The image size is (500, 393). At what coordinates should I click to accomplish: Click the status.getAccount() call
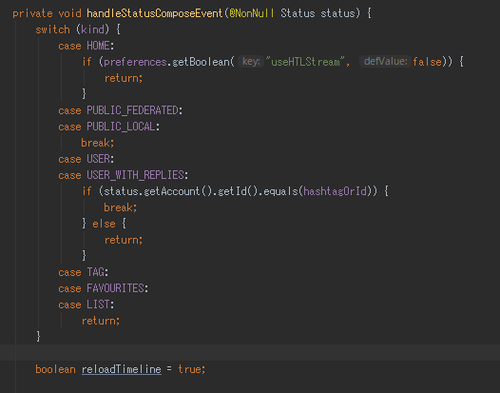tap(158, 191)
